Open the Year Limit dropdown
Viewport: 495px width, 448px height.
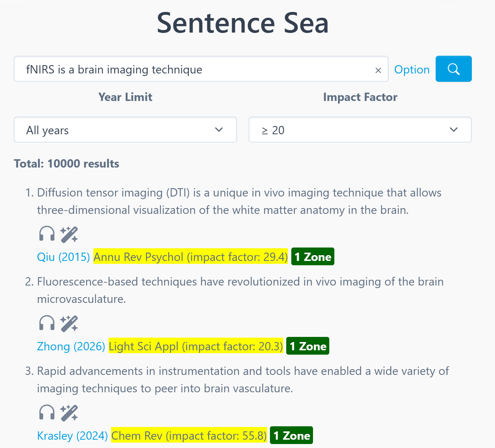[x=125, y=130]
